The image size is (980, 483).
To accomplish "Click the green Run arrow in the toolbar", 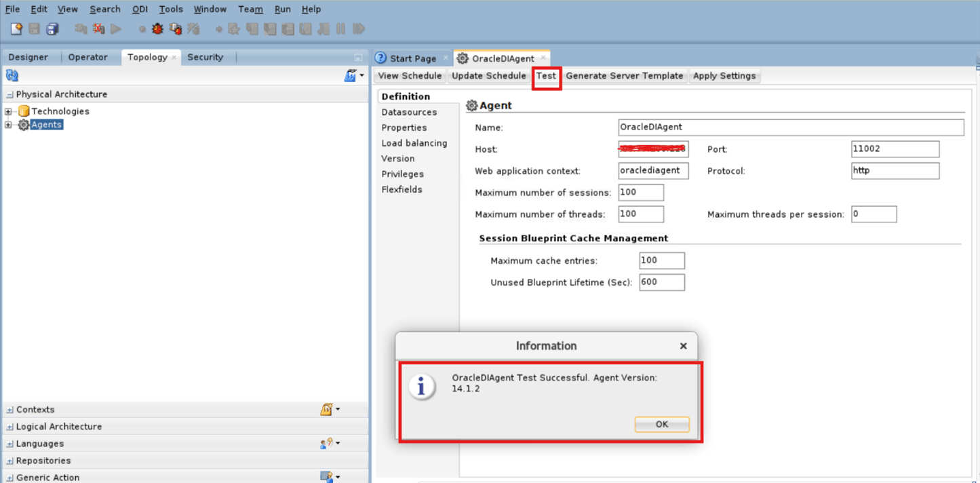I will pos(115,28).
